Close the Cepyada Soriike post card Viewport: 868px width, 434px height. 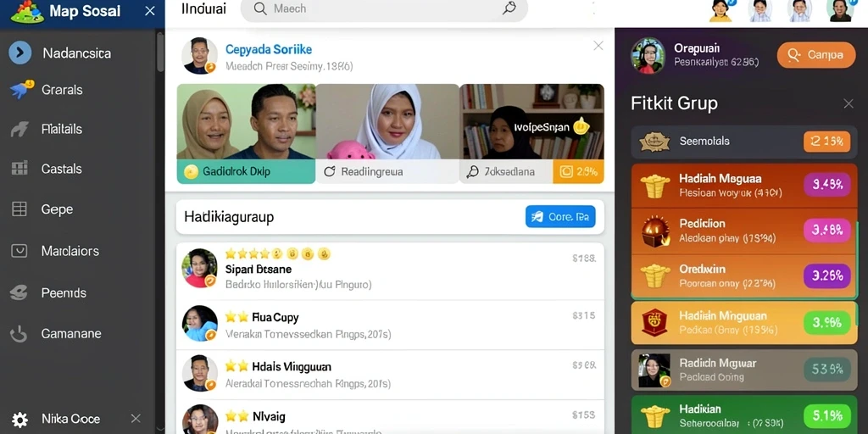[x=598, y=46]
